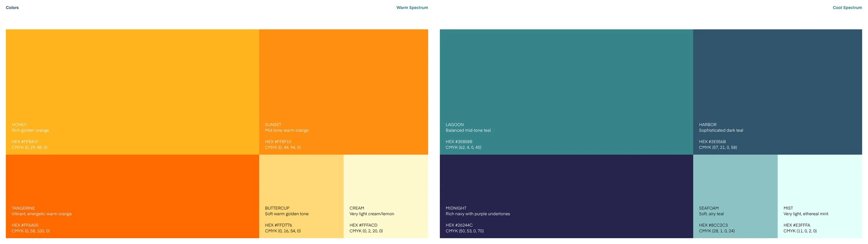Pick the Buttercup swatch
Screen dimensions: 868x244
[x=301, y=196]
